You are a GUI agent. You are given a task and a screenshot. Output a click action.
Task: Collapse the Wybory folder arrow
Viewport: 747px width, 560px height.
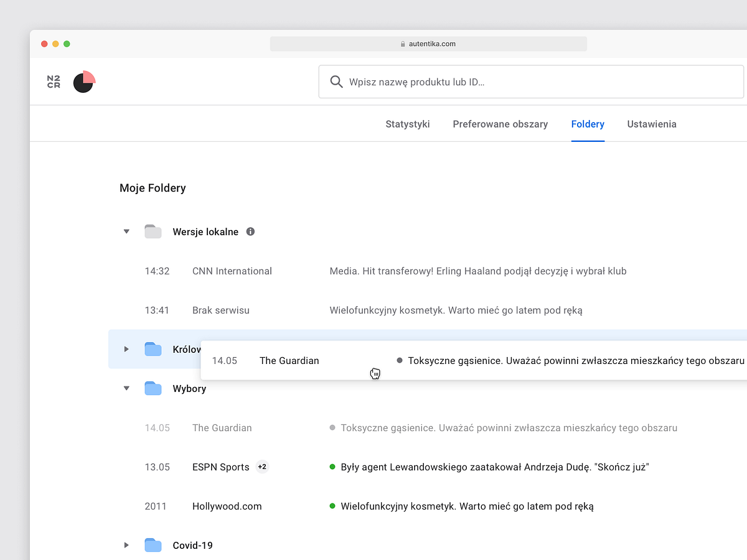pyautogui.click(x=126, y=388)
